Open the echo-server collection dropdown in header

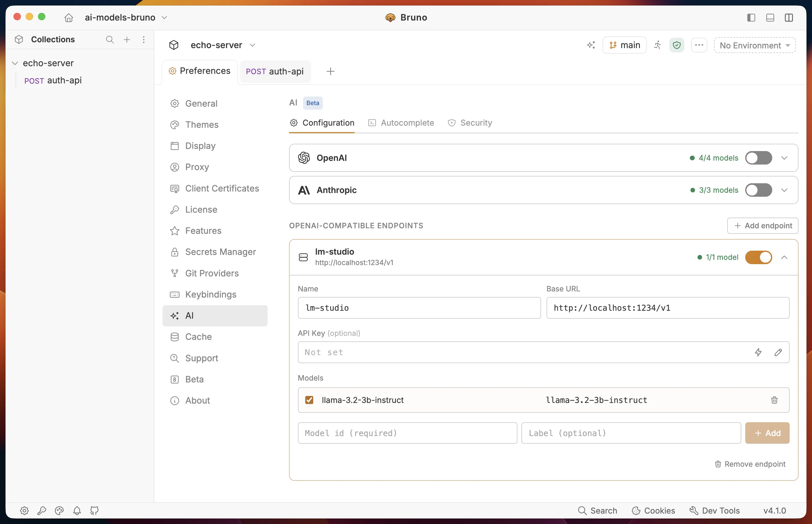223,45
